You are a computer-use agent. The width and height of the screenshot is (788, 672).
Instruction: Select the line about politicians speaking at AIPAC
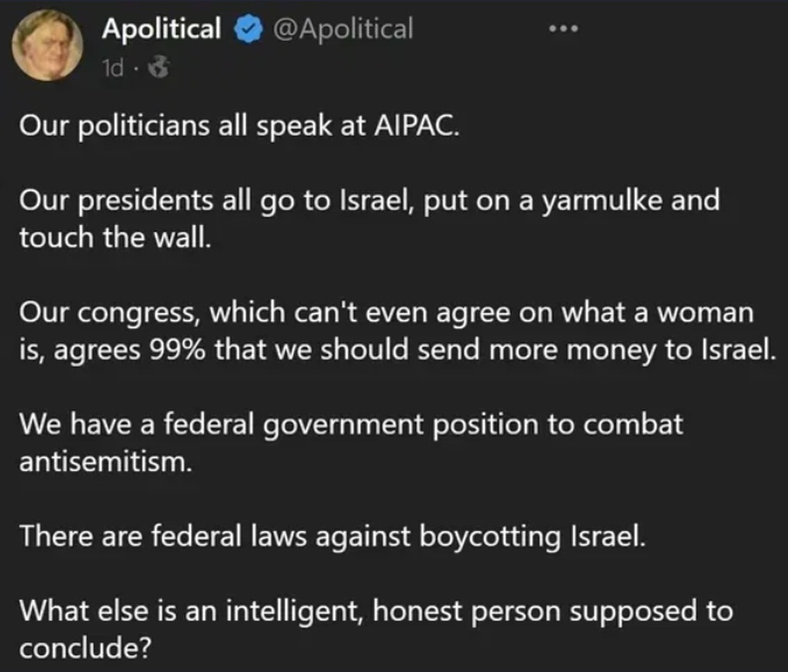coord(239,126)
